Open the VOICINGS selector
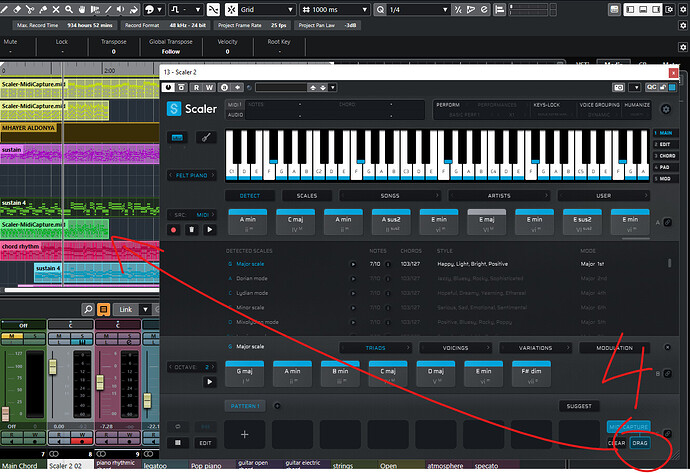Screen dimensions: 690x473 click(x=455, y=348)
